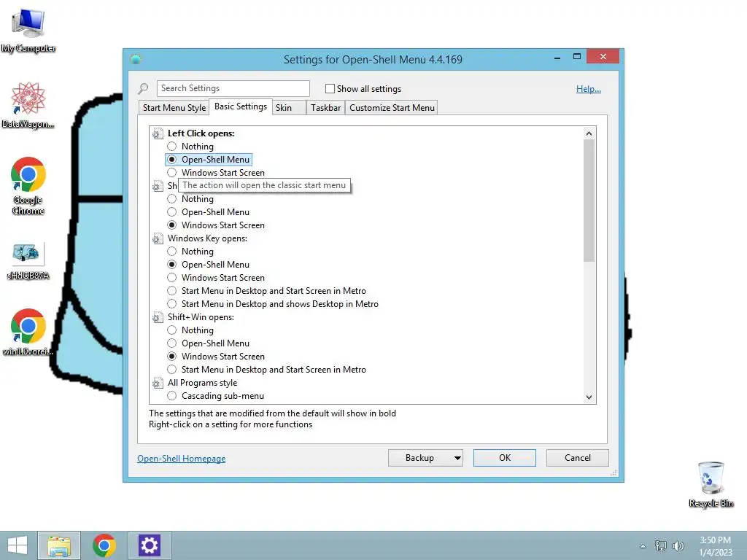This screenshot has height=560, width=747.
Task: Switch to the Taskbar tab
Action: click(325, 108)
